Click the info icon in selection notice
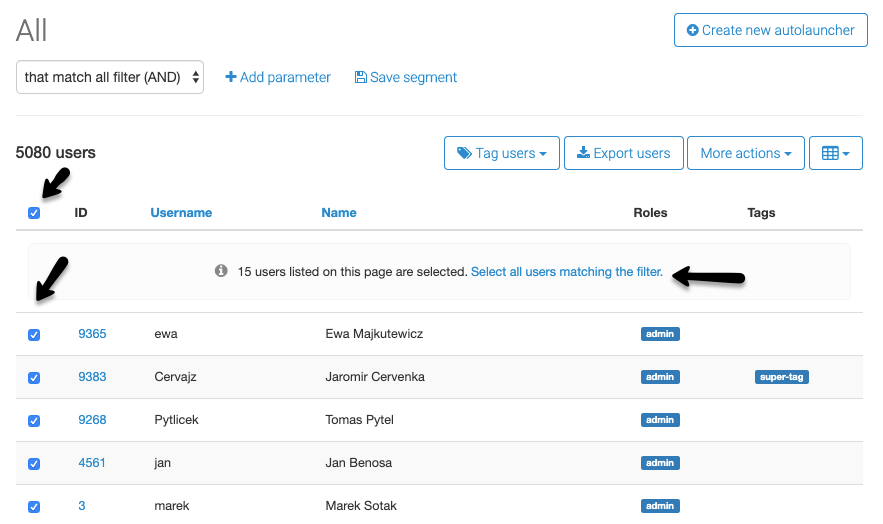Image resolution: width=883 pixels, height=524 pixels. point(221,271)
